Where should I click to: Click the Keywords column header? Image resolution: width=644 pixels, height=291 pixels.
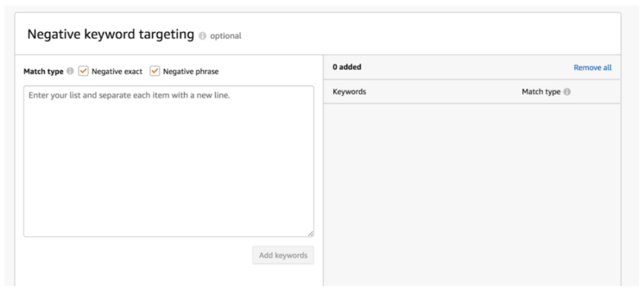point(349,92)
